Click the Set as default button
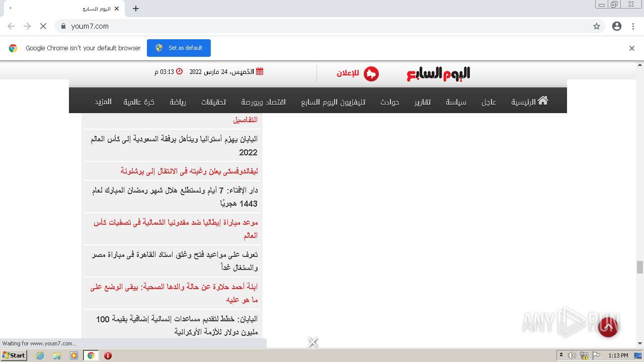Screen dimensions: 644x362 pyautogui.click(x=179, y=48)
